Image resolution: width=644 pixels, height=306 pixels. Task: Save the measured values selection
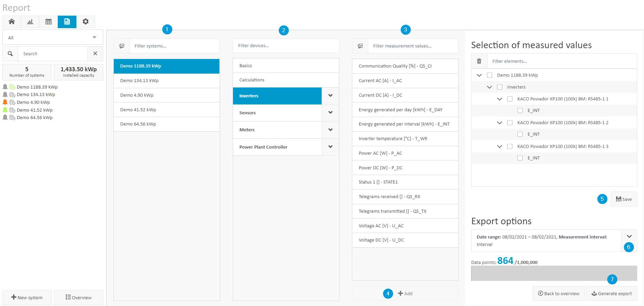pos(624,199)
